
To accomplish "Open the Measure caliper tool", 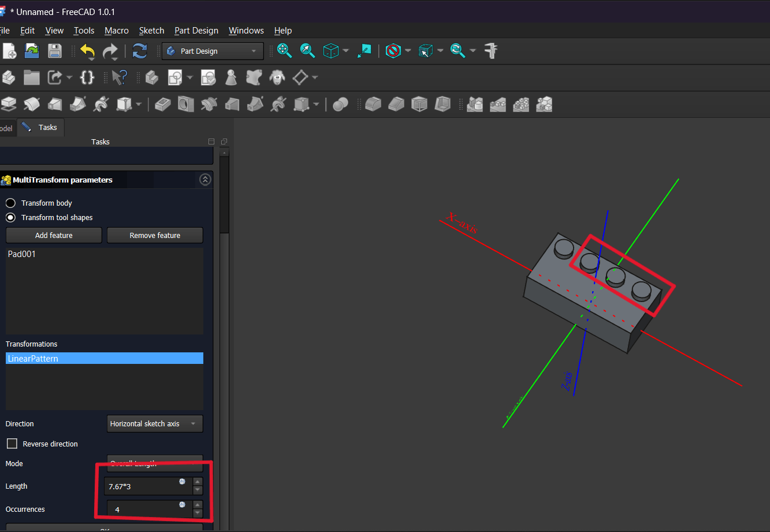I will coord(491,51).
